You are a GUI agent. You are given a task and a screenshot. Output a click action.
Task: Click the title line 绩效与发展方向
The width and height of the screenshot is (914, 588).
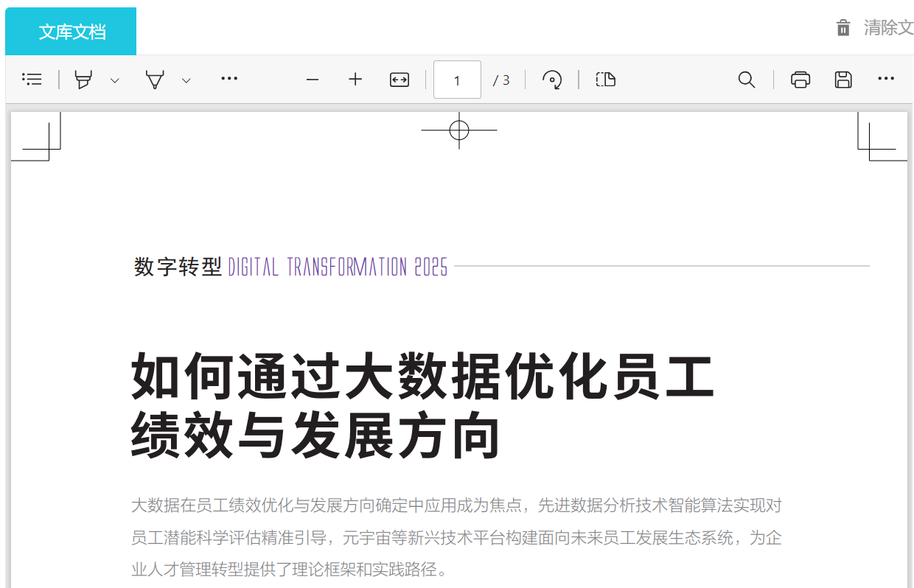(315, 436)
